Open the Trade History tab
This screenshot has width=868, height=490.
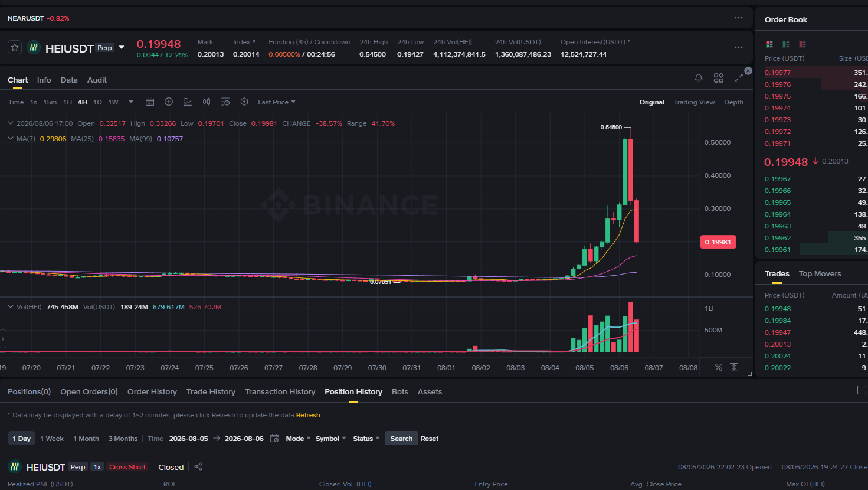[211, 391]
